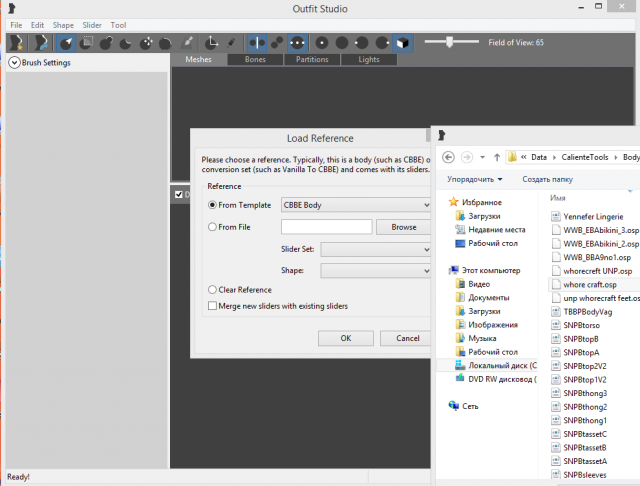640x486 pixels.
Task: Open the Shape menu
Action: point(63,24)
